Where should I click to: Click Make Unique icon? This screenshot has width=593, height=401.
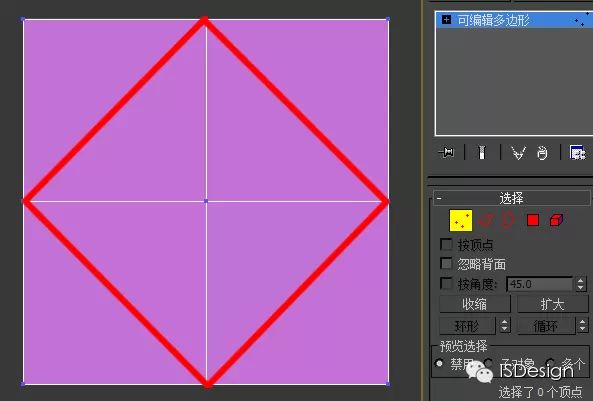[518, 153]
